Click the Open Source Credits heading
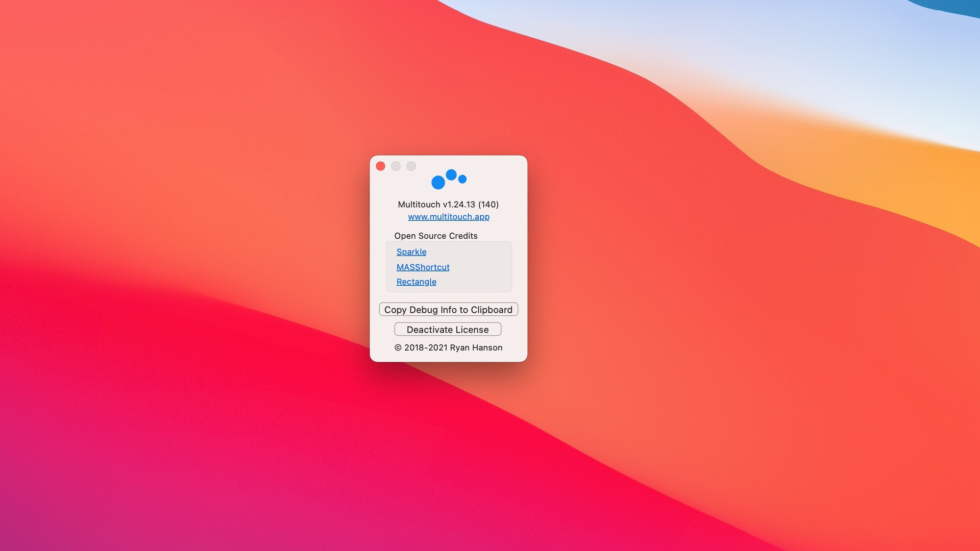This screenshot has height=551, width=980. 436,236
